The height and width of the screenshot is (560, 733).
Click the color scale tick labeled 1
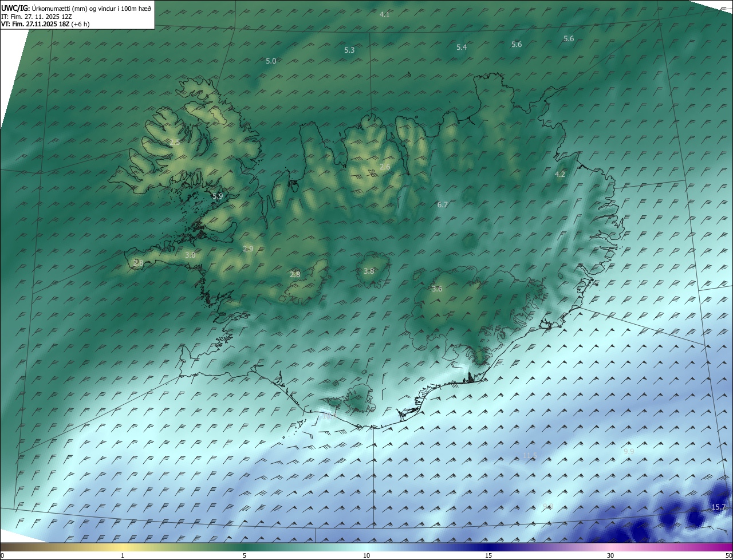[123, 555]
